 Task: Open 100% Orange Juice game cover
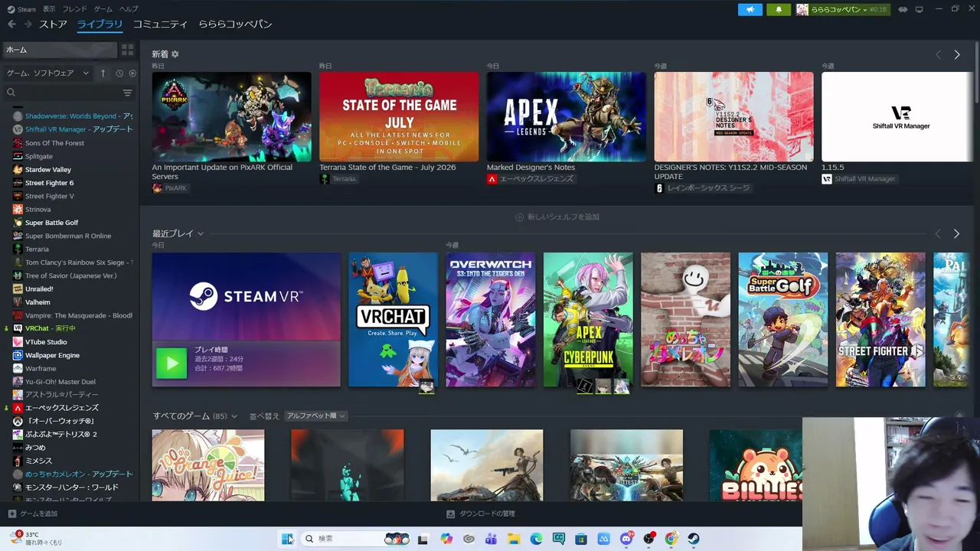[x=208, y=465]
